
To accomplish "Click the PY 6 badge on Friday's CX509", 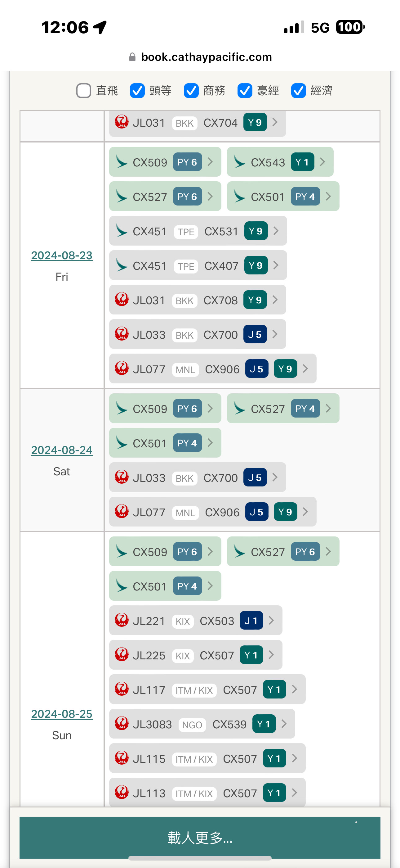I will [187, 162].
